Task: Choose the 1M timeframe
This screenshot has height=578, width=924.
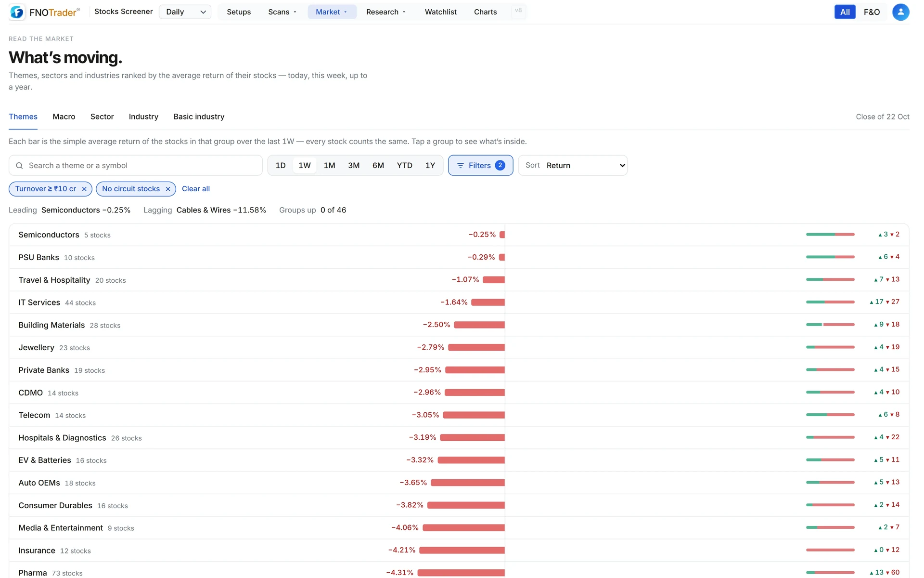Action: click(329, 165)
